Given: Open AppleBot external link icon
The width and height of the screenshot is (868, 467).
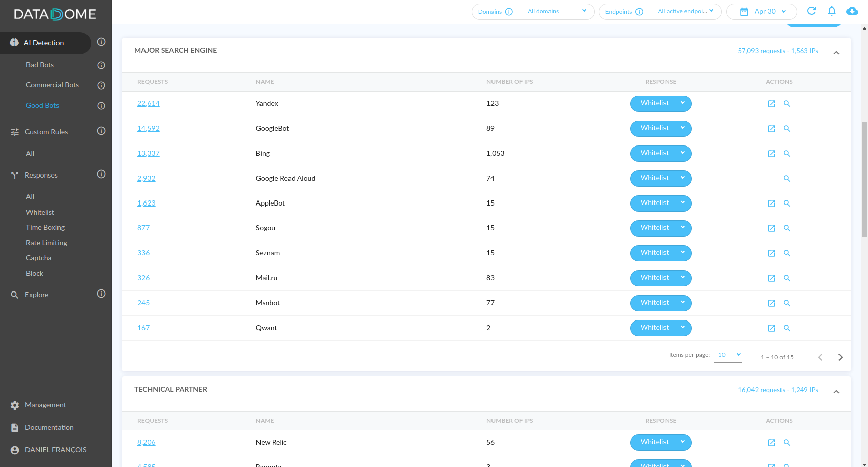Looking at the screenshot, I should [x=772, y=203].
